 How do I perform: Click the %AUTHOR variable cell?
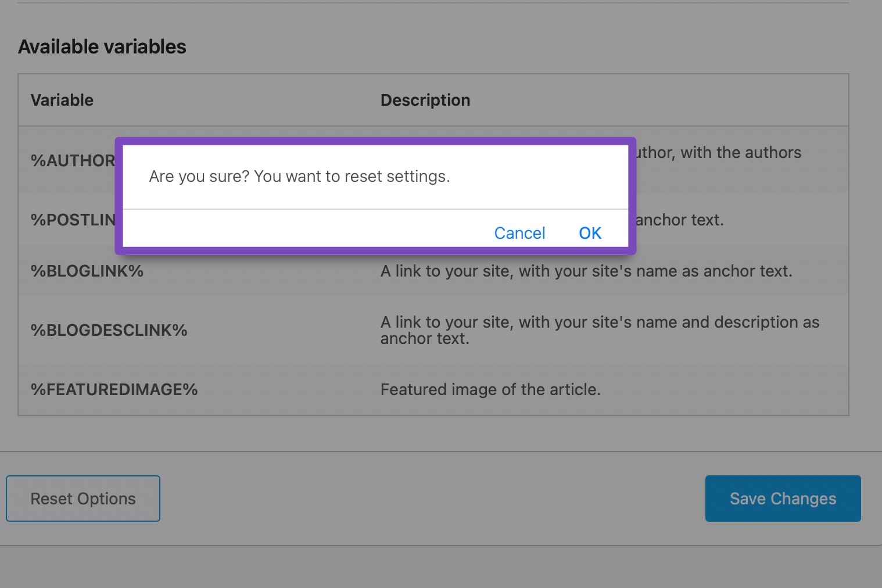click(73, 160)
